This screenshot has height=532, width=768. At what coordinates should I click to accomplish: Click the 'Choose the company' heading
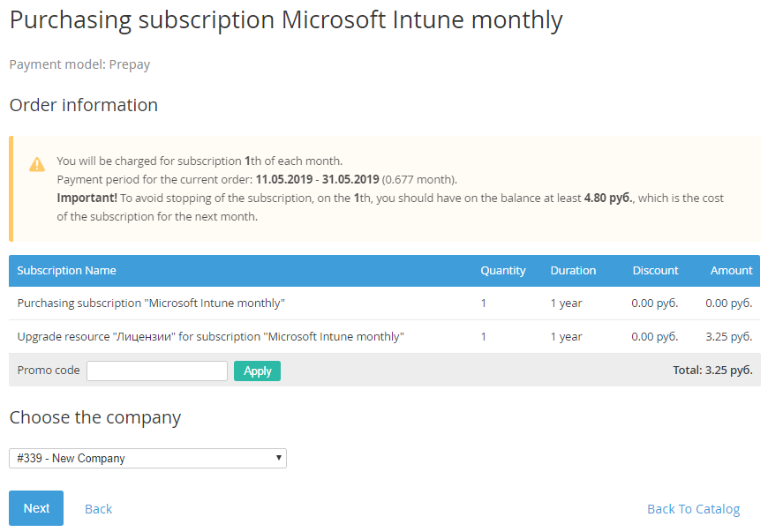point(95,417)
